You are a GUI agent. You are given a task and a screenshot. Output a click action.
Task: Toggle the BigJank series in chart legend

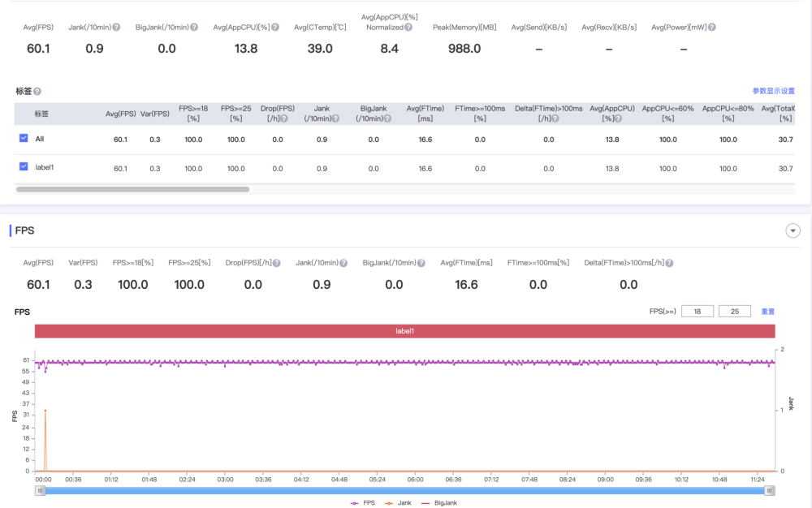pyautogui.click(x=438, y=503)
